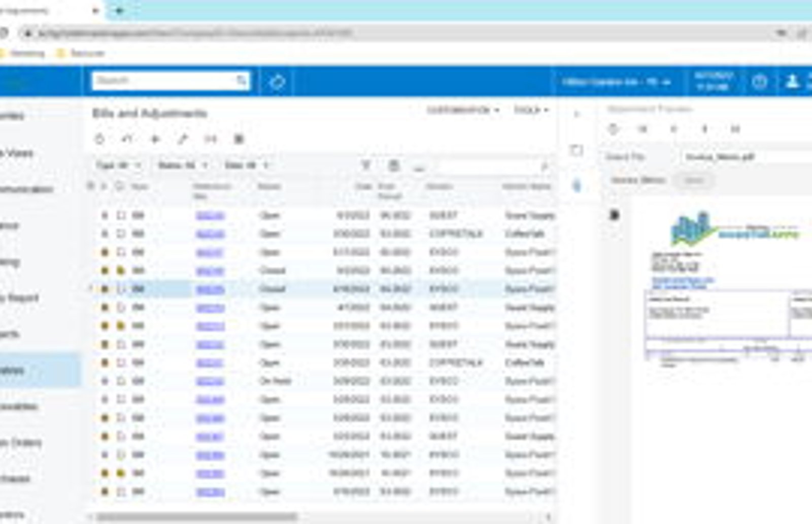Click the browser address bar

pyautogui.click(x=406, y=34)
